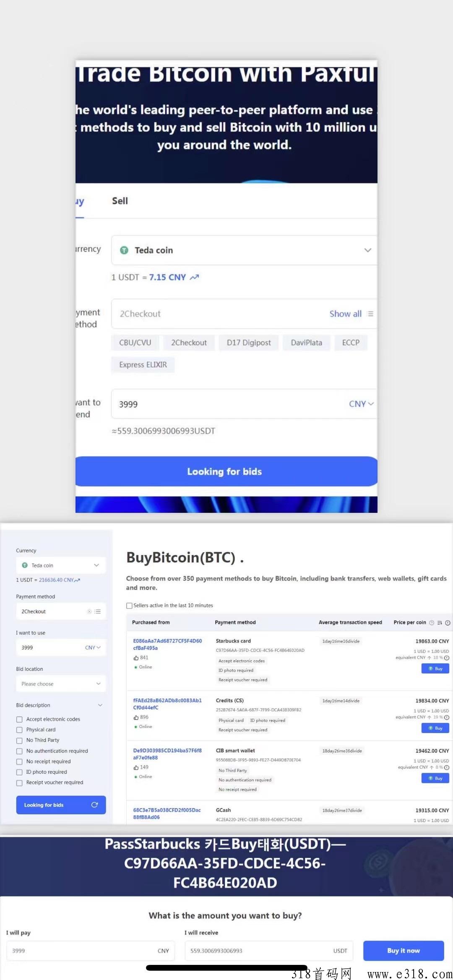Select the ECCP payment chip
Screen dimensions: 453x980
coord(351,343)
